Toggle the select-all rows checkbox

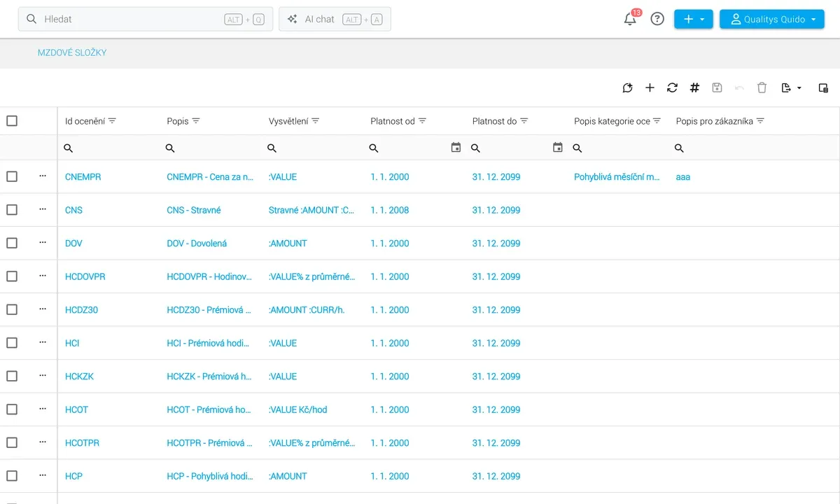coord(12,121)
